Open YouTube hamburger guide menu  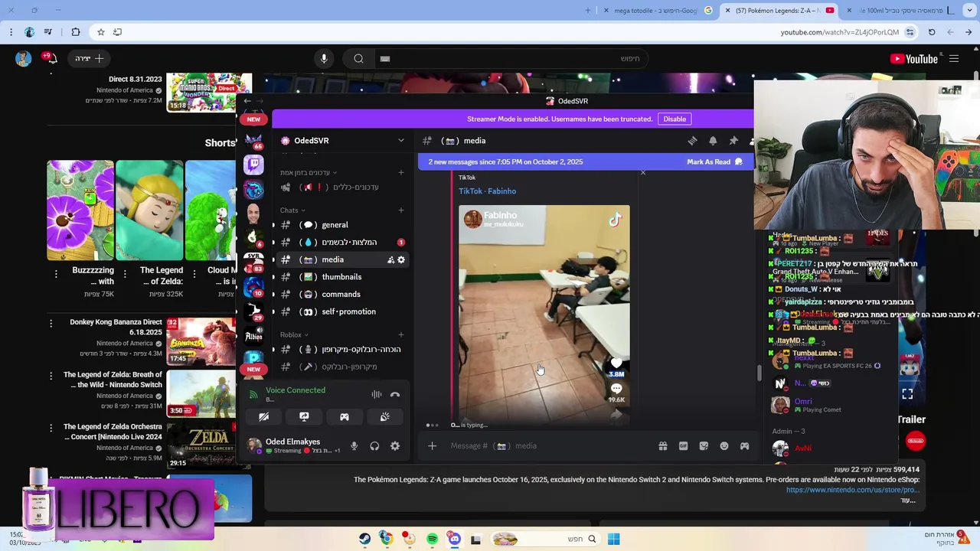coord(954,59)
